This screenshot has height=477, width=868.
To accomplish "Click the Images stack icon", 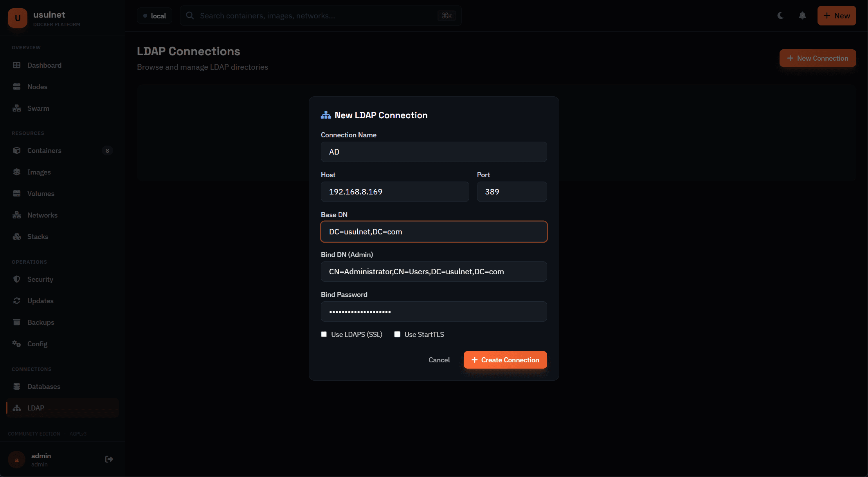I will [x=17, y=172].
